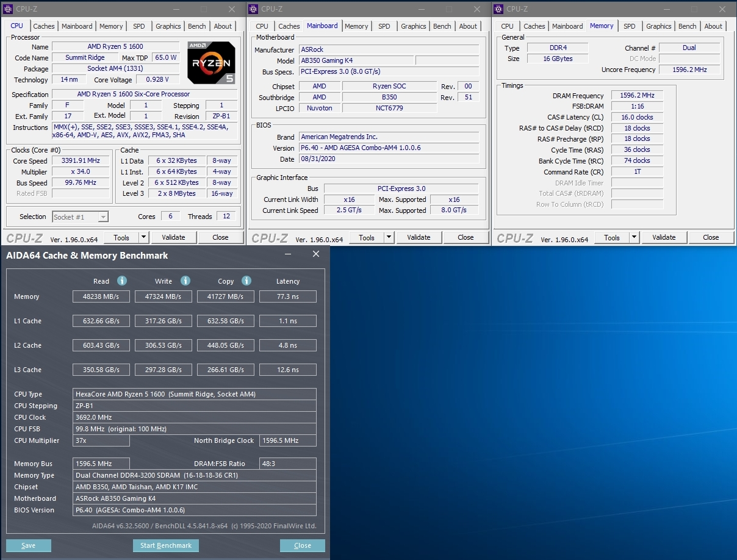Click the Core Voltage value '0.928 V'
The height and width of the screenshot is (560, 737).
(x=157, y=79)
